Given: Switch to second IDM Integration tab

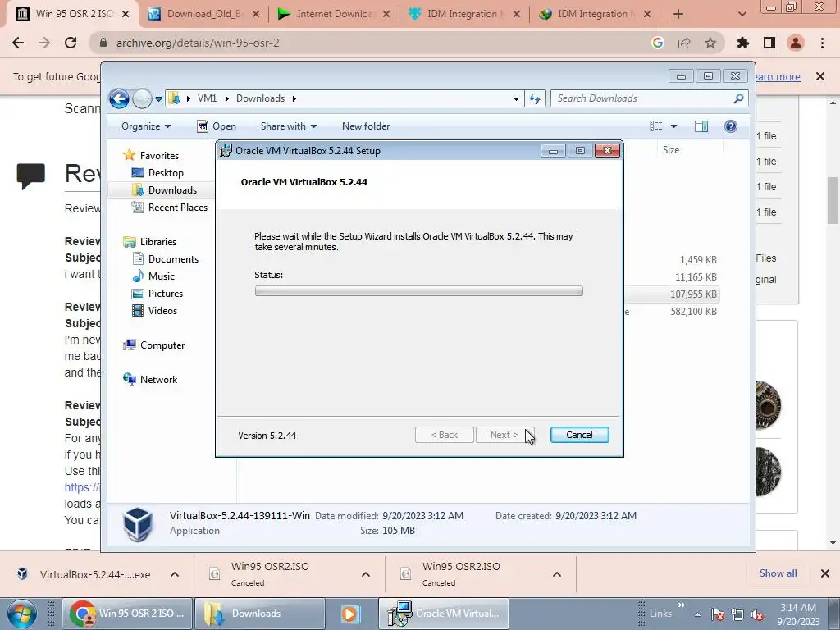Looking at the screenshot, I should tap(595, 14).
